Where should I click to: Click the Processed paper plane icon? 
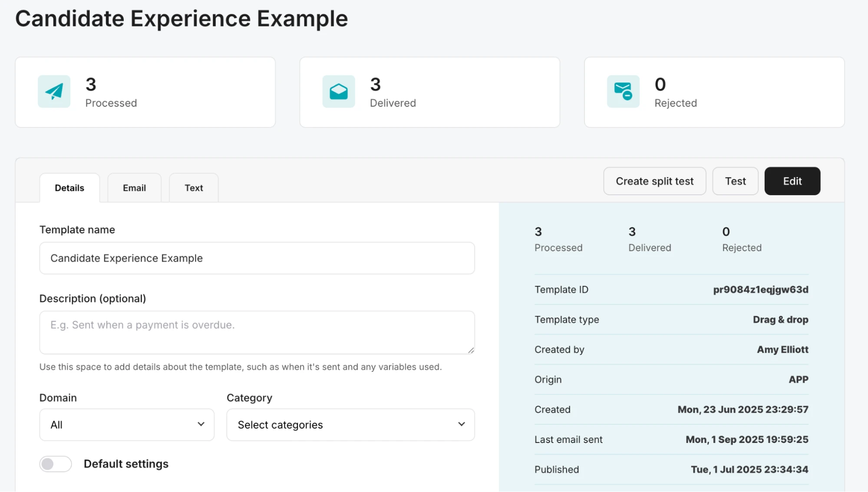(53, 92)
